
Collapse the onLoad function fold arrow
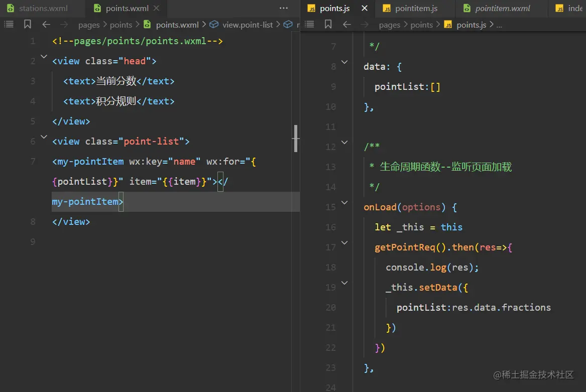click(x=344, y=203)
